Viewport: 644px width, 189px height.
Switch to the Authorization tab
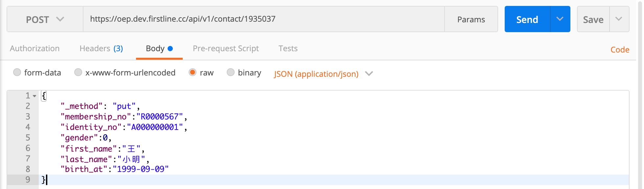(x=35, y=49)
